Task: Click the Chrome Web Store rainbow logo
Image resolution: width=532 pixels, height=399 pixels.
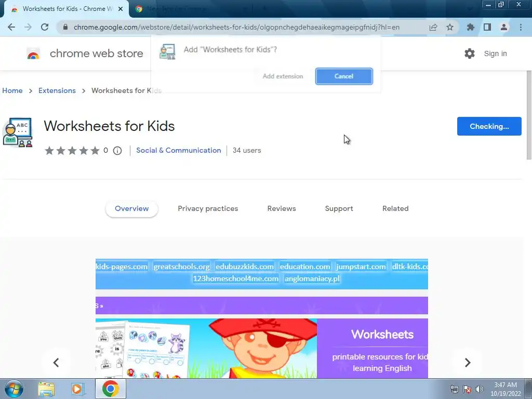Action: click(33, 54)
